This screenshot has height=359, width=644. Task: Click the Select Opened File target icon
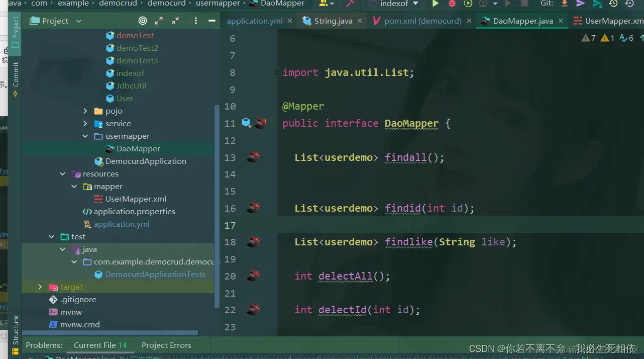[x=143, y=21]
